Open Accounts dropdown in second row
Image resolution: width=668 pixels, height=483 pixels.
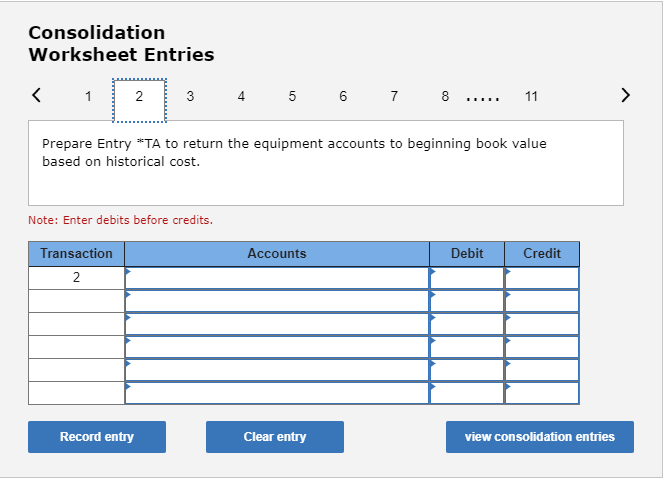click(277, 301)
